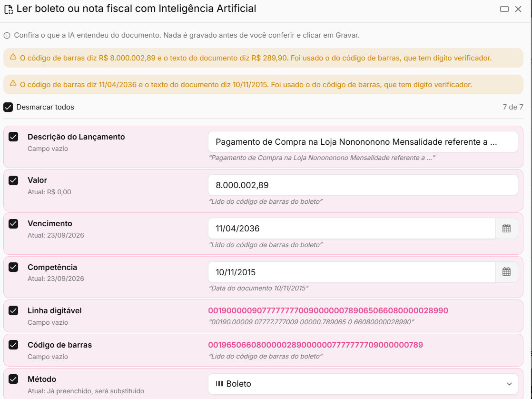This screenshot has width=532, height=399.
Task: Click the warning icon on value alert
Action: (13, 57)
